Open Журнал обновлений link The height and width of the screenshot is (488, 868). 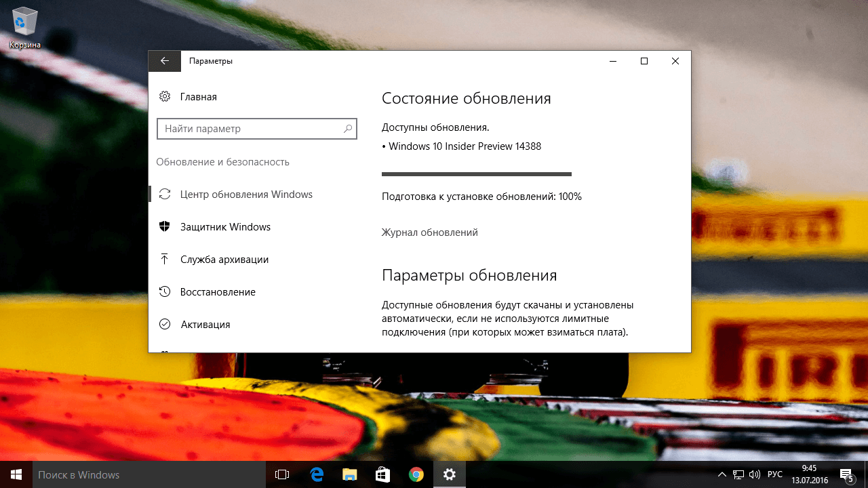point(430,232)
